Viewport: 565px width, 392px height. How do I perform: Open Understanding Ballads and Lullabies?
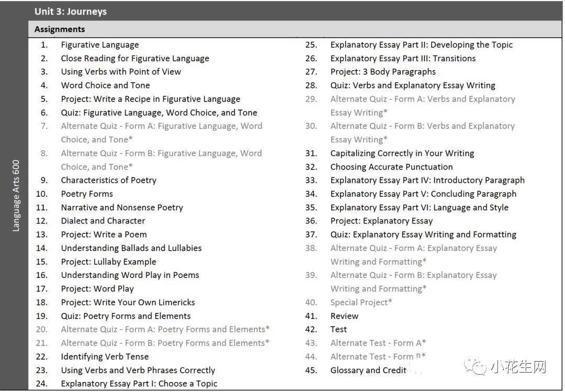[131, 248]
